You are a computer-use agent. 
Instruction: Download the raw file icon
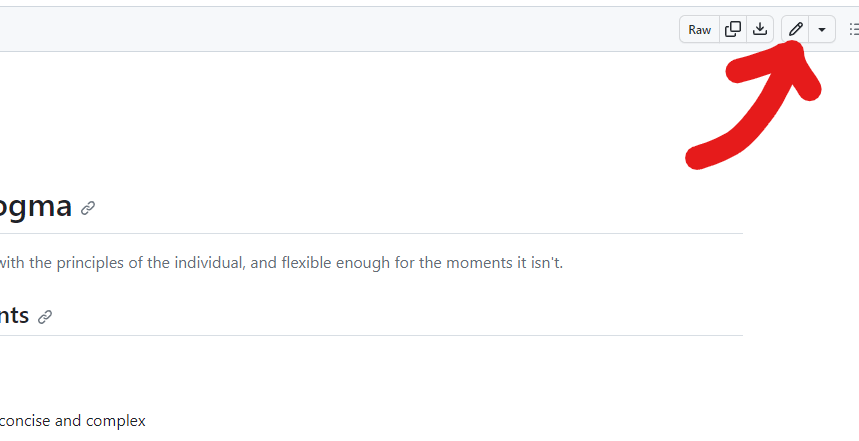click(760, 30)
